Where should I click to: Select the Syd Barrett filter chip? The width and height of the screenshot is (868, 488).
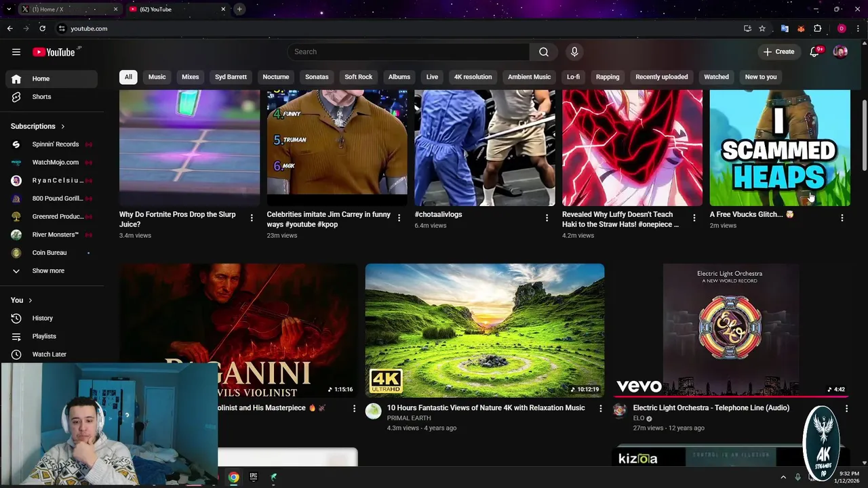pyautogui.click(x=231, y=77)
